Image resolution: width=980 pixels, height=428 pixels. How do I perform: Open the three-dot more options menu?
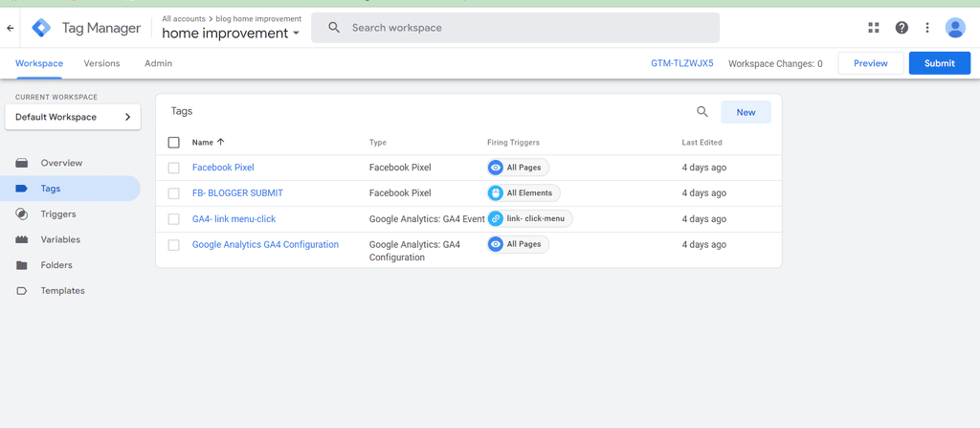927,28
